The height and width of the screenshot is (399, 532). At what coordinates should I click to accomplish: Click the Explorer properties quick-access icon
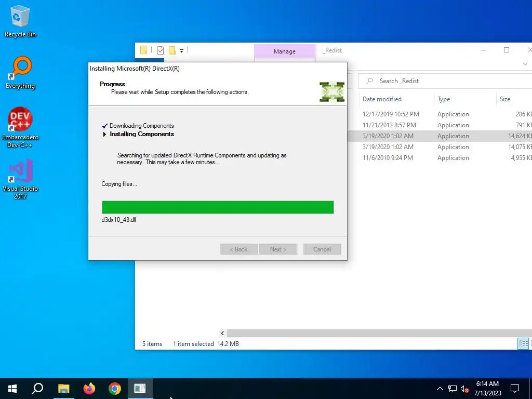point(161,50)
